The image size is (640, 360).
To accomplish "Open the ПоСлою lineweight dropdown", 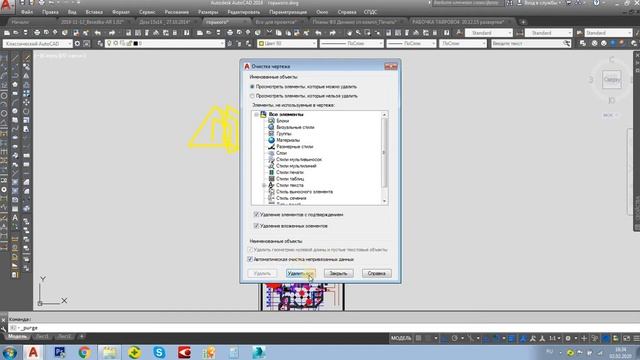I will pyautogui.click(x=411, y=44).
